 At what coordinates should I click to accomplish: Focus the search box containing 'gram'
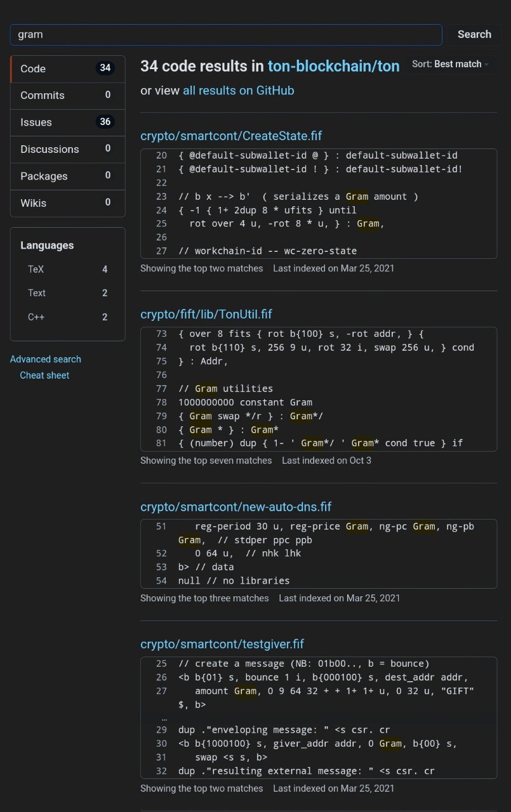tap(226, 34)
